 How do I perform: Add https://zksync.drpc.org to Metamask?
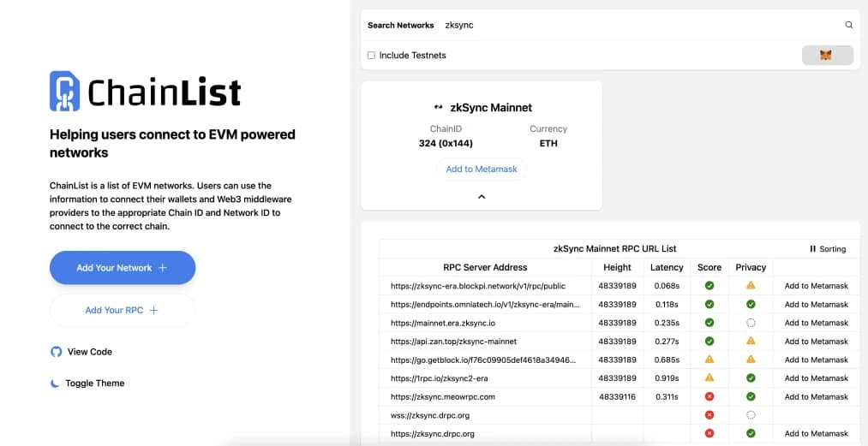click(816, 434)
